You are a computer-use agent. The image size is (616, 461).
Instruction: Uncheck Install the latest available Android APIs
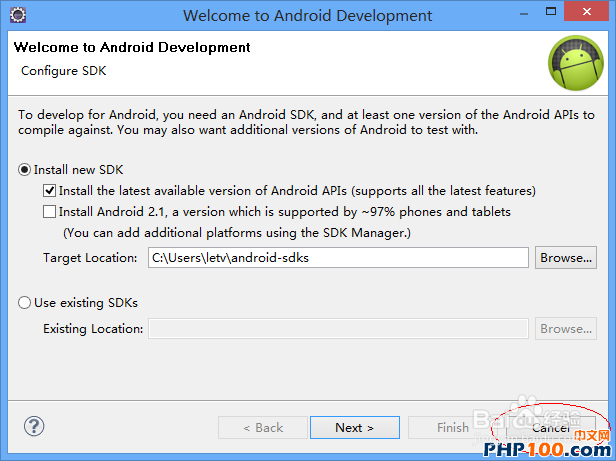(x=49, y=191)
